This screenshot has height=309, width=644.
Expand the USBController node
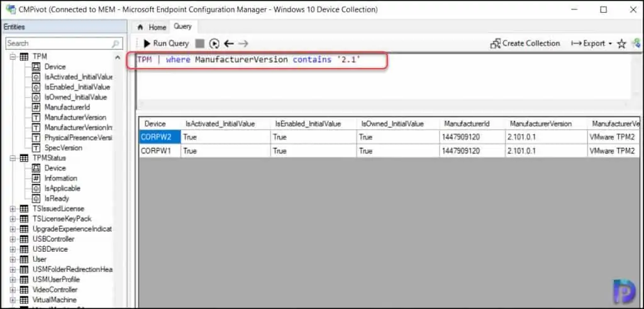(13, 239)
